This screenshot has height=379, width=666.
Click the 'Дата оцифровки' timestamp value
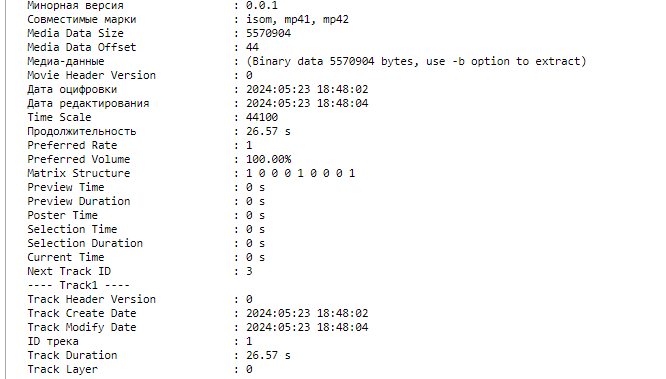[307, 89]
